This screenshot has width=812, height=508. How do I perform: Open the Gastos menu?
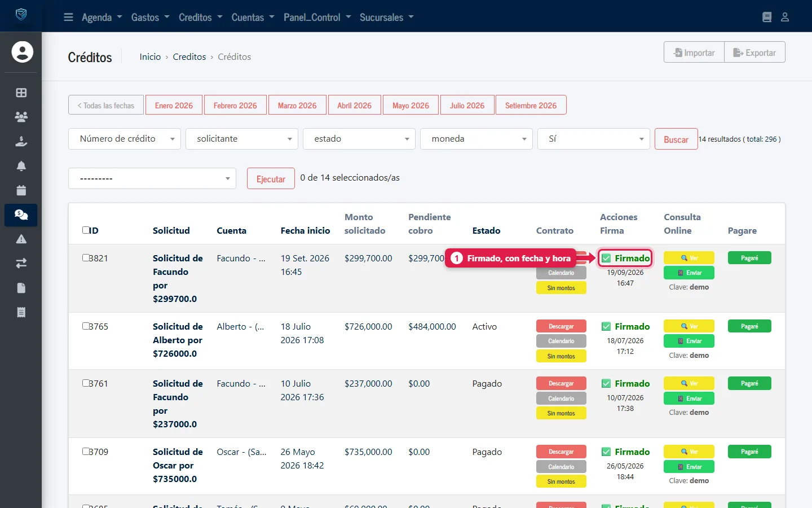coord(151,17)
